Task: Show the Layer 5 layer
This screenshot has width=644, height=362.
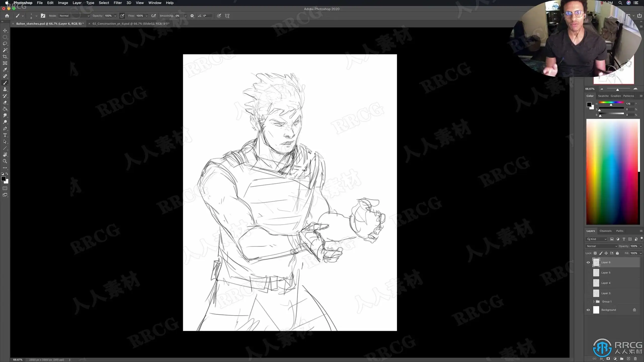Action: click(588, 273)
